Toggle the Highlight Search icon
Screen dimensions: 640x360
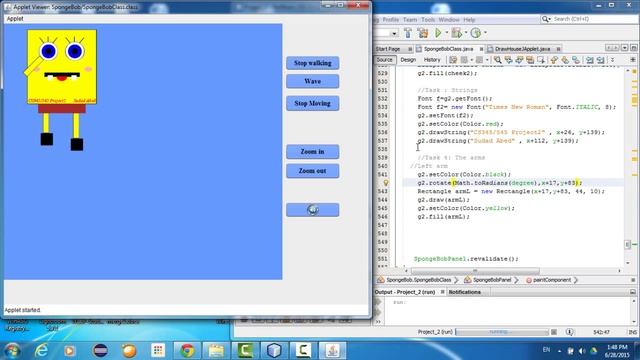pyautogui.click(x=530, y=60)
